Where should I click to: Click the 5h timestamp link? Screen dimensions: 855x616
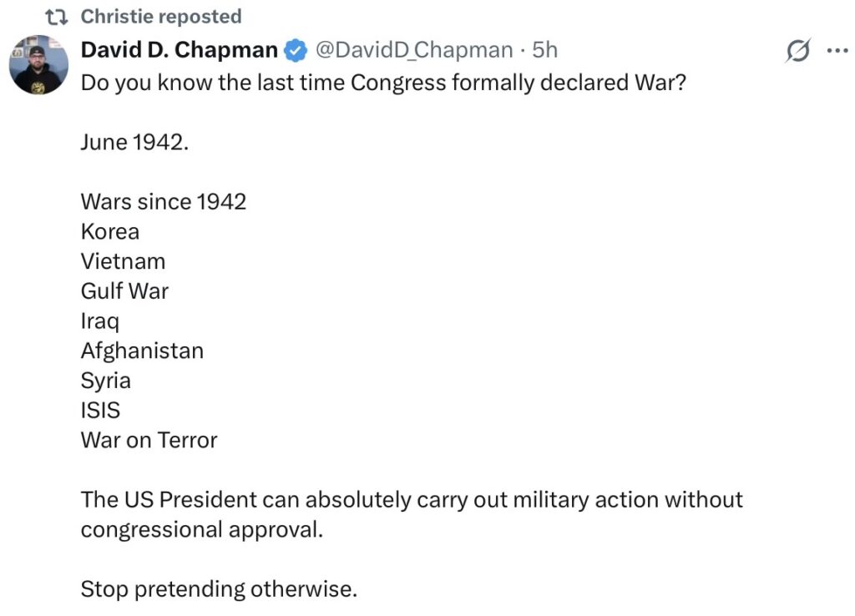(x=544, y=50)
